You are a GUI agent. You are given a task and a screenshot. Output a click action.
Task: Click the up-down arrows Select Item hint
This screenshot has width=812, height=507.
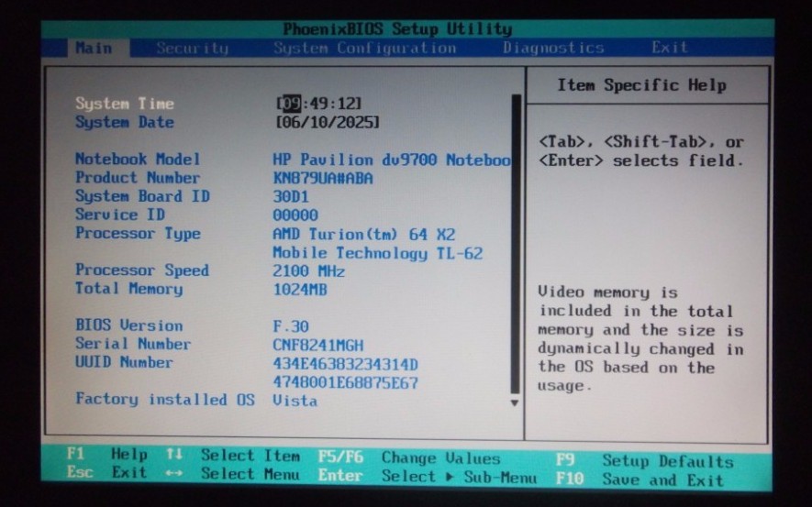coord(233,456)
